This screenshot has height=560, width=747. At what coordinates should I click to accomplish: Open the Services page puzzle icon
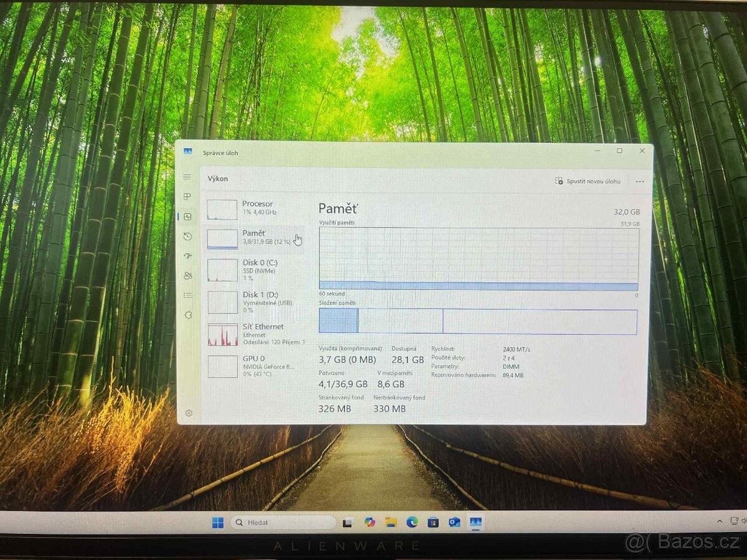click(x=188, y=315)
